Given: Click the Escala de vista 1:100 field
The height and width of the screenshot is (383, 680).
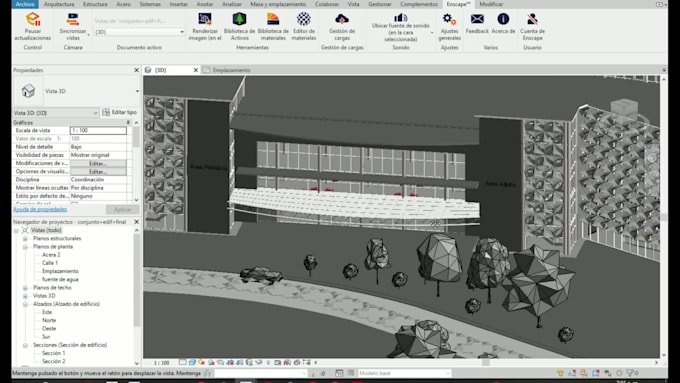Looking at the screenshot, I should [x=98, y=131].
